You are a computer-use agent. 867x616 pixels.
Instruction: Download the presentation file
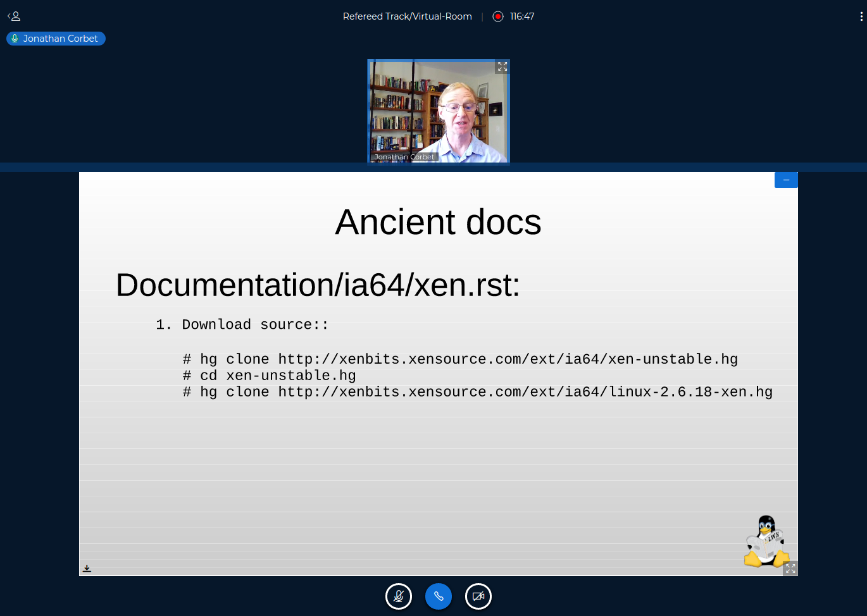click(x=87, y=569)
